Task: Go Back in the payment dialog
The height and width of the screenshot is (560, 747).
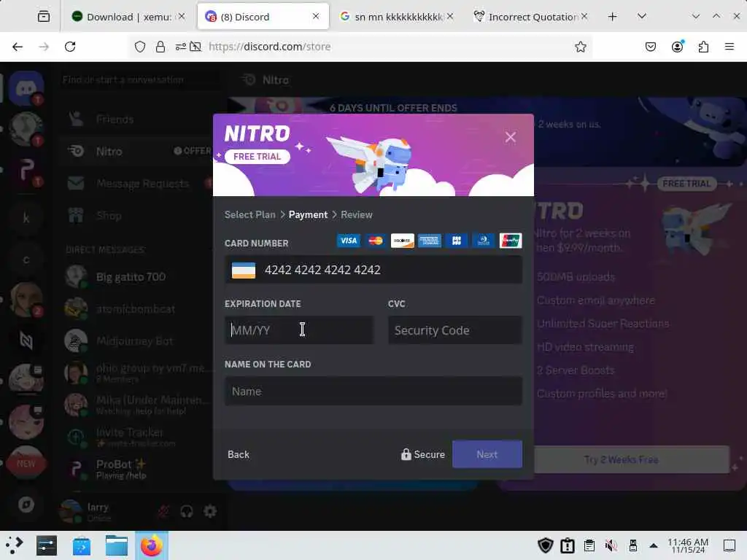Action: (x=239, y=454)
